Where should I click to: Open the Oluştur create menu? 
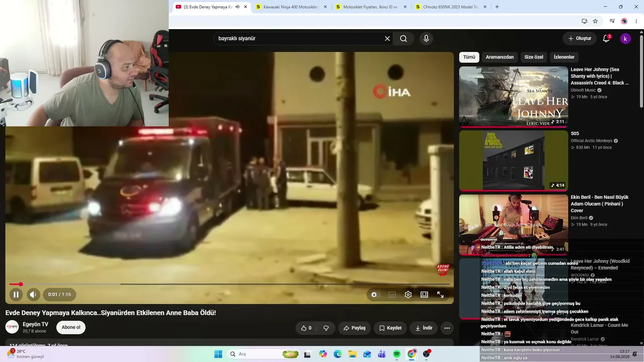[x=580, y=38]
